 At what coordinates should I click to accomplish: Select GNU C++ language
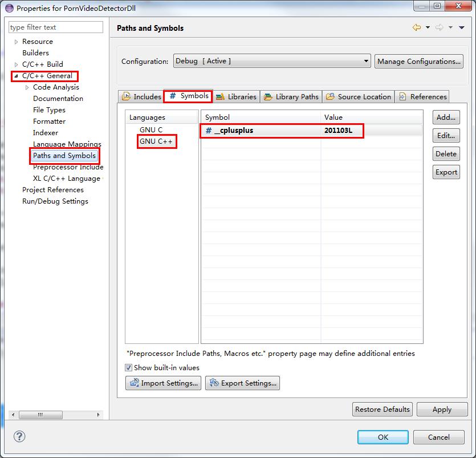pos(156,141)
